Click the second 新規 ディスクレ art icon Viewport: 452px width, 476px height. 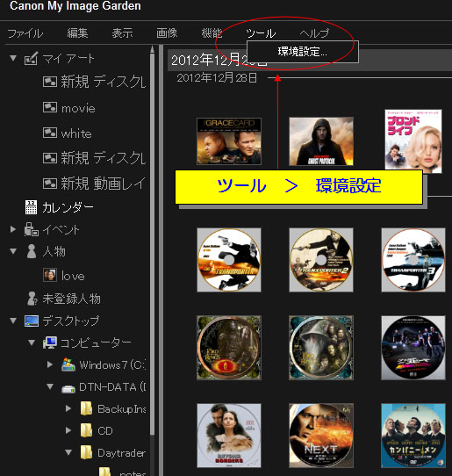point(50,158)
